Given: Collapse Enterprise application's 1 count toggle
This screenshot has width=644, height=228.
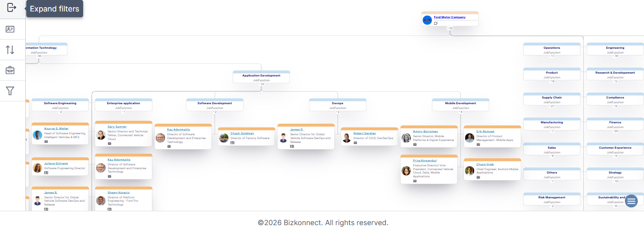Looking at the screenshot, I should tap(123, 112).
